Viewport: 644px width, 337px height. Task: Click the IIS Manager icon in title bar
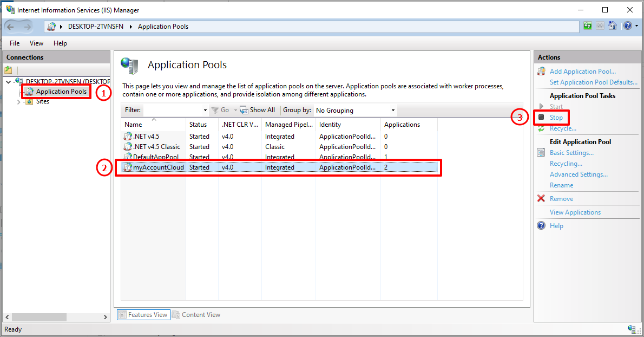coord(10,10)
